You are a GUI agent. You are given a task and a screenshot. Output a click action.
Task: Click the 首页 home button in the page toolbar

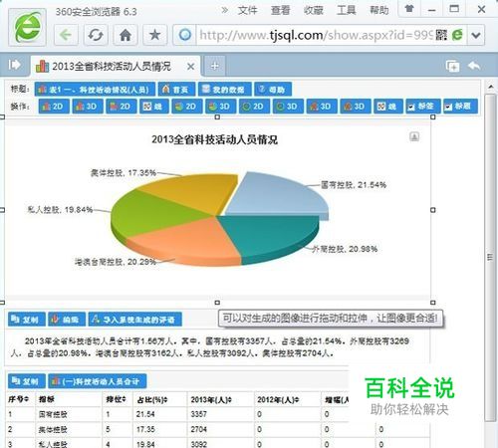(x=176, y=89)
